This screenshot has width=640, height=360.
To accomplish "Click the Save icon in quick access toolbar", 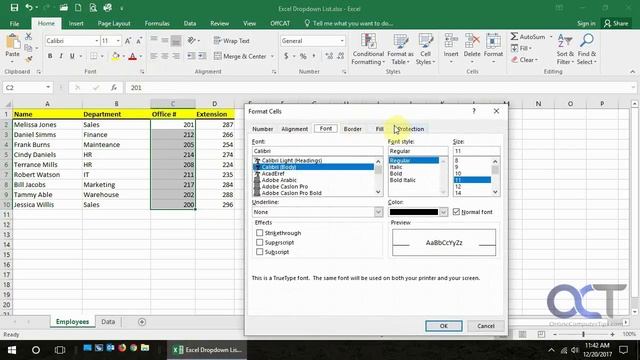I will click(x=14, y=8).
